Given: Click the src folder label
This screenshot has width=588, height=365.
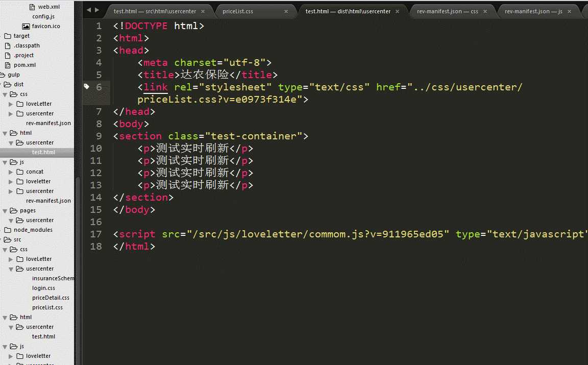Looking at the screenshot, I should point(18,240).
